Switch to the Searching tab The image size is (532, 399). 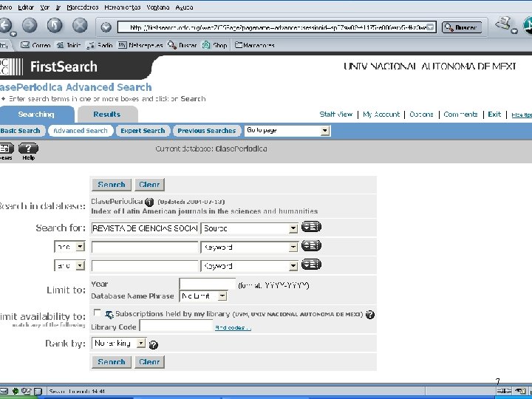coord(36,115)
